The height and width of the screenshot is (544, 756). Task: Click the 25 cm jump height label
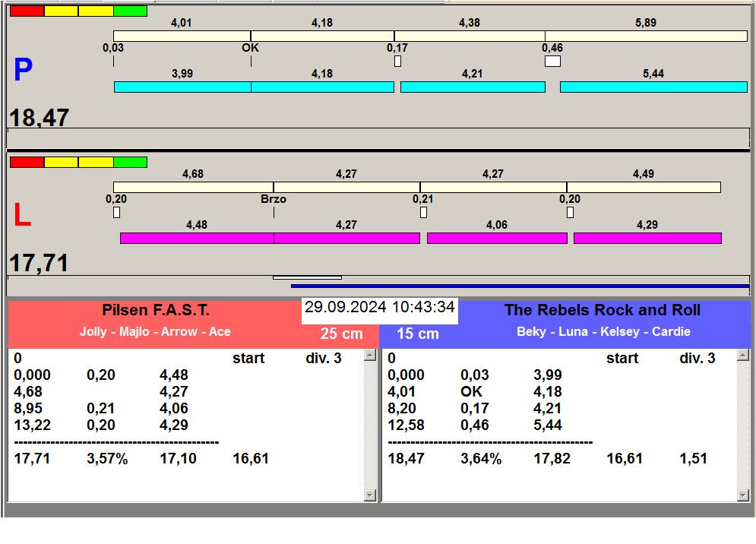pos(341,334)
